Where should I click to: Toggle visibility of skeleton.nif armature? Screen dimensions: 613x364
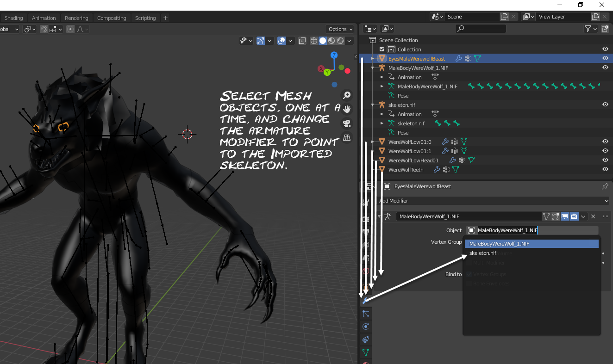[605, 105]
